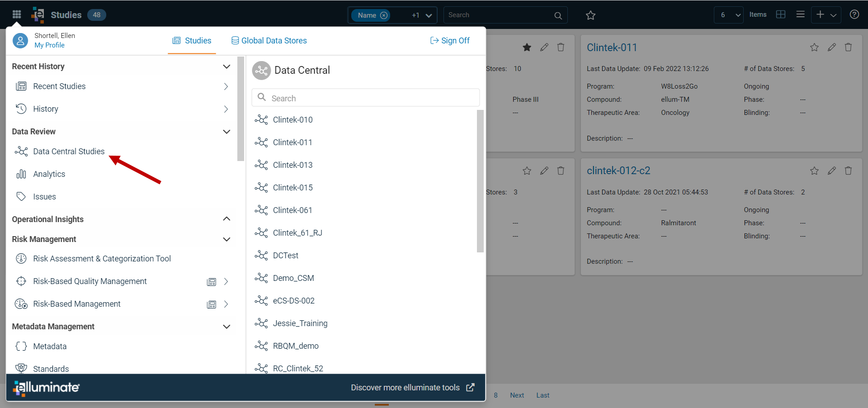
Task: Toggle favorites filter star in top bar
Action: tap(590, 15)
